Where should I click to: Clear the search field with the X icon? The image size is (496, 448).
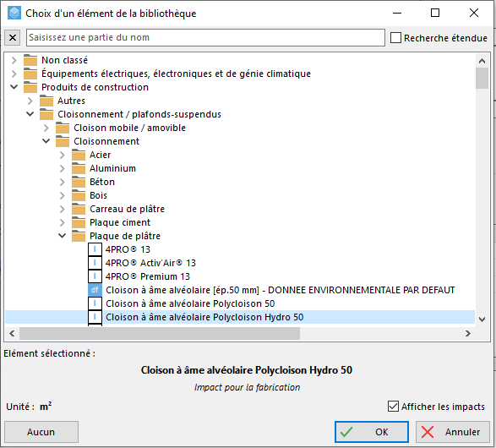13,38
